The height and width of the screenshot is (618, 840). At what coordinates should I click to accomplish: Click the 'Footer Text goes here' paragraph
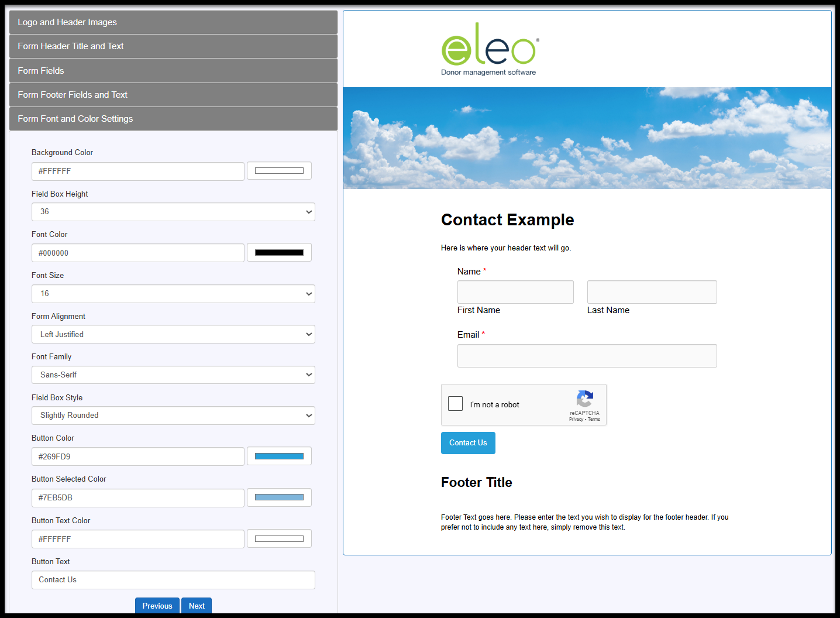click(x=585, y=522)
